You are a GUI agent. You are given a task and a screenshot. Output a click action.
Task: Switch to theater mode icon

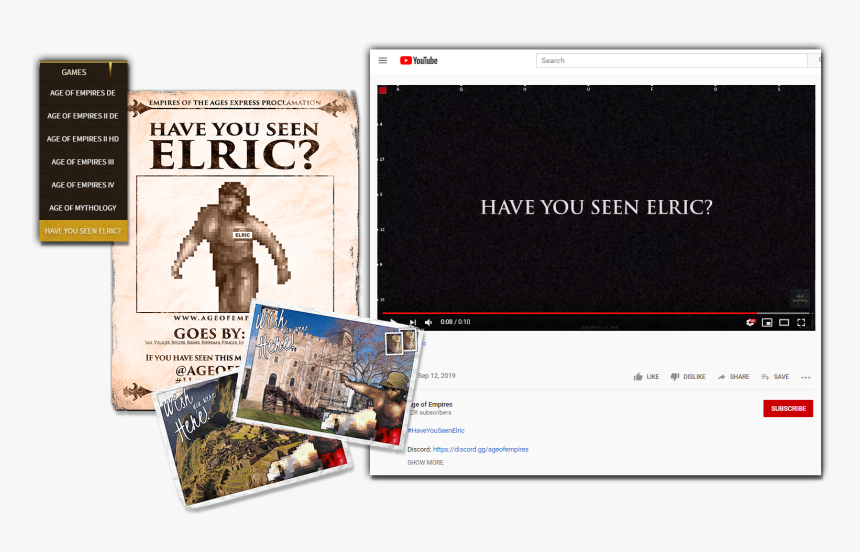(784, 322)
